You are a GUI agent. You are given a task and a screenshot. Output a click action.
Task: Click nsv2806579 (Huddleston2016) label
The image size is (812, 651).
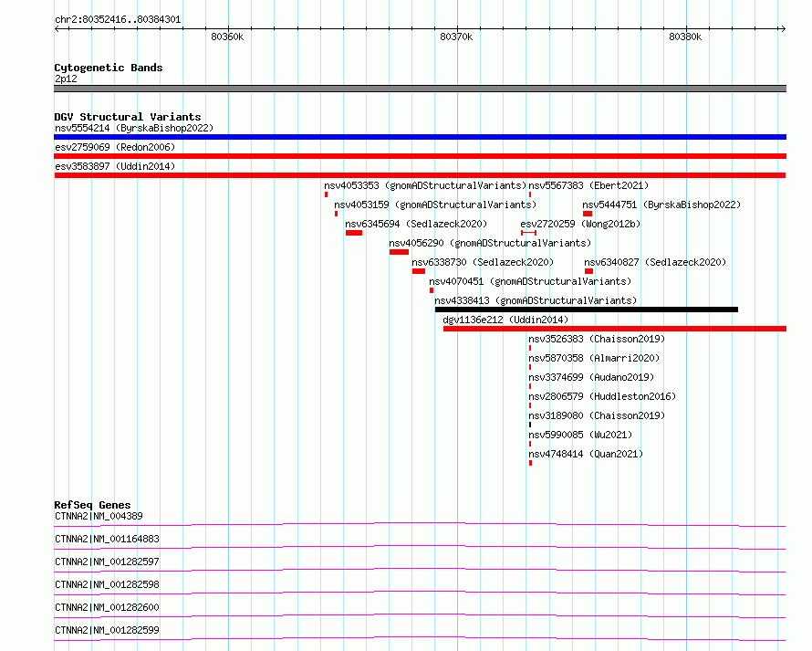pos(602,396)
